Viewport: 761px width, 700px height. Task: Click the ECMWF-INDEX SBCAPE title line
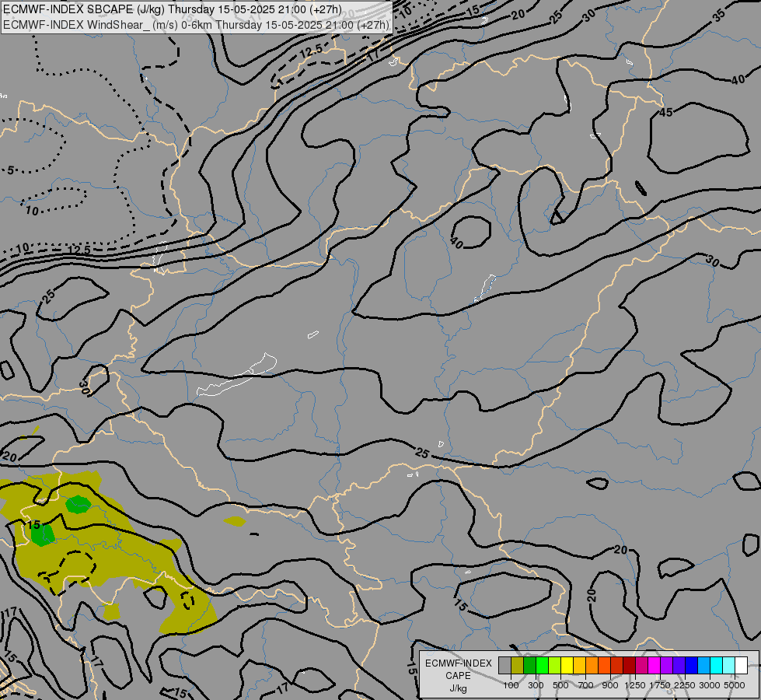point(173,9)
